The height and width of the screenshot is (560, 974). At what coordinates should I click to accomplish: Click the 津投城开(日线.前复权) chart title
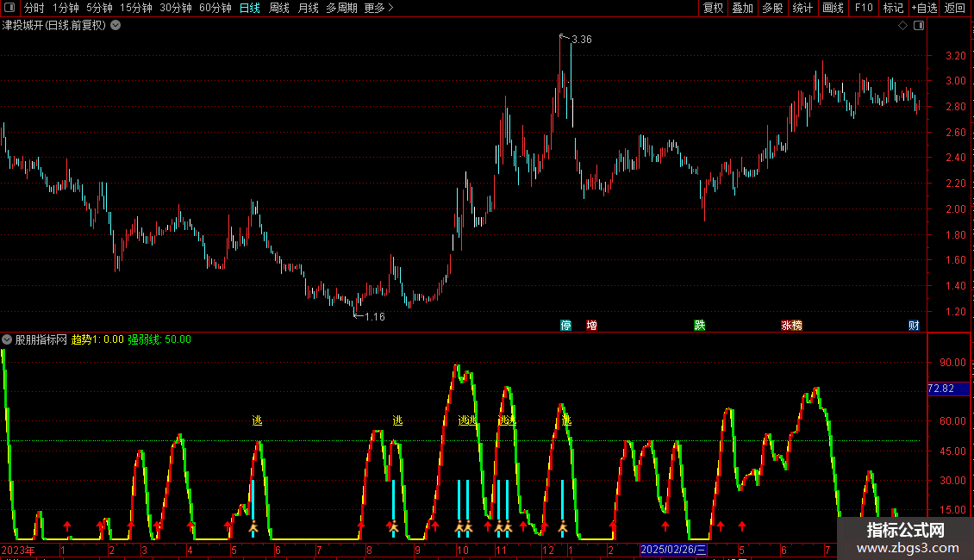[x=54, y=26]
